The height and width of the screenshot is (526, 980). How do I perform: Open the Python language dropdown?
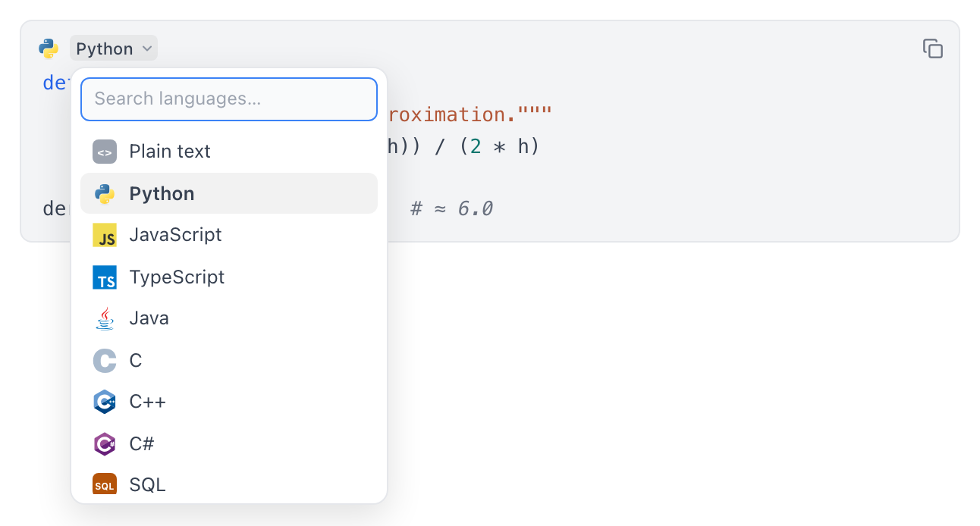coord(114,49)
